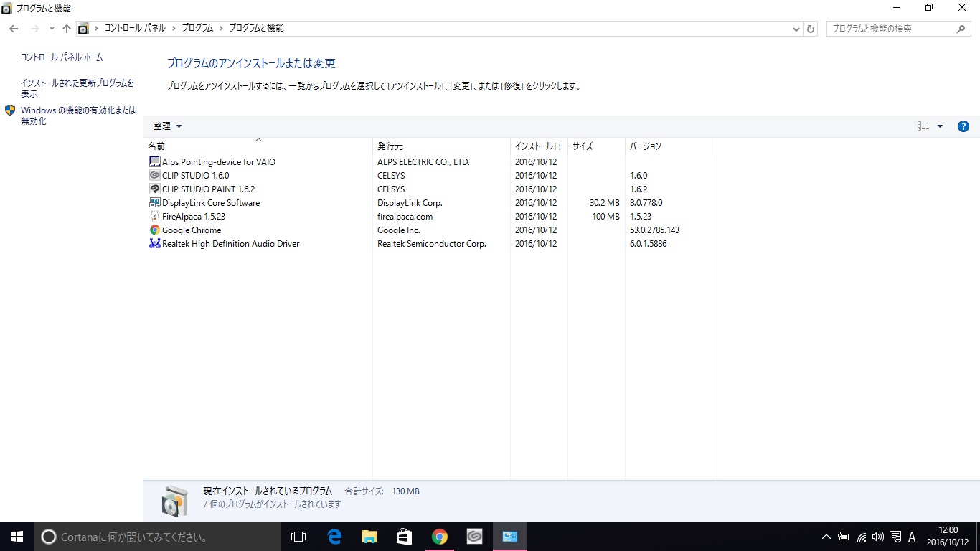The height and width of the screenshot is (551, 980).
Task: Click the DisplayLink Core Software icon
Action: pyautogui.click(x=155, y=203)
